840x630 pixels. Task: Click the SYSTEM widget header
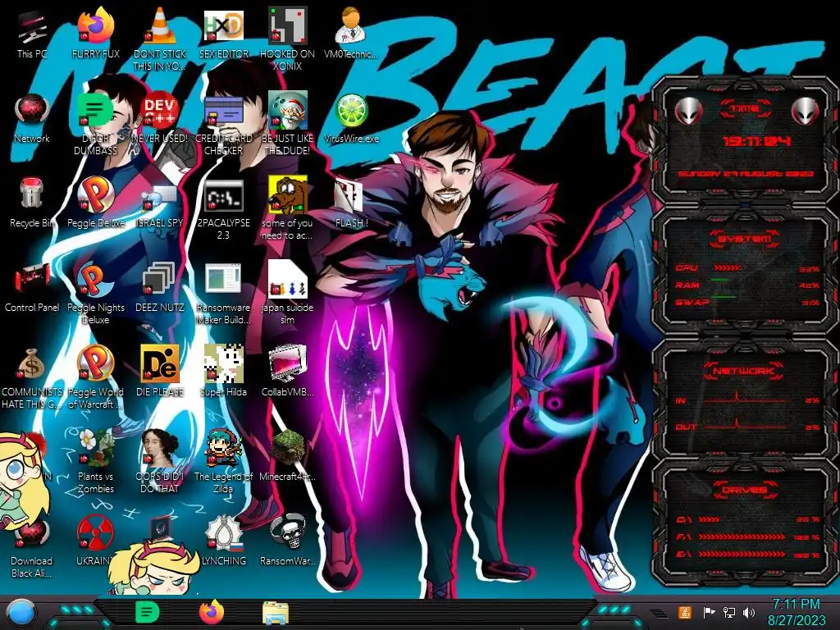745,239
